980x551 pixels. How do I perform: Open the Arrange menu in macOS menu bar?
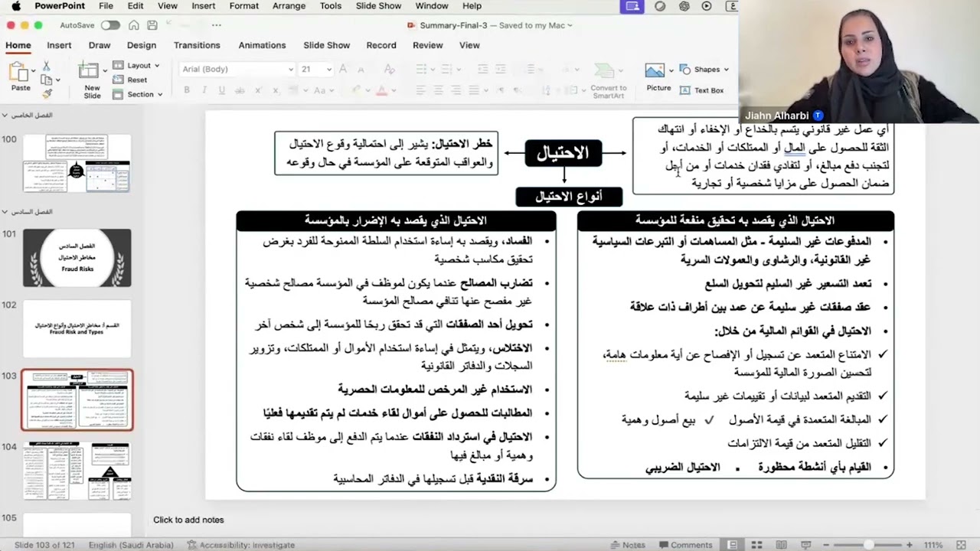(x=289, y=6)
